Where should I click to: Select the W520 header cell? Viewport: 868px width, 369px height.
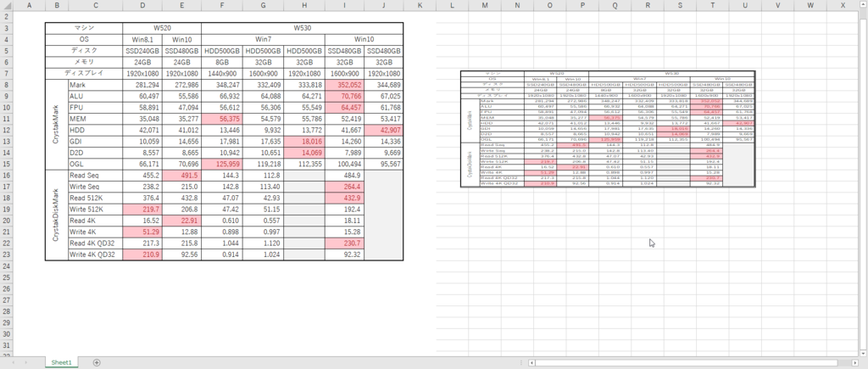(x=163, y=28)
